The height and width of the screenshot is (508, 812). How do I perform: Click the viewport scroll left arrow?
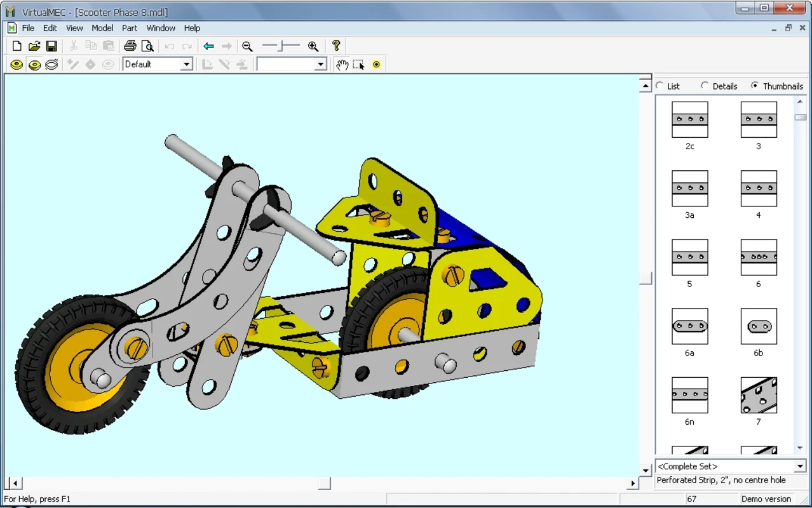pyautogui.click(x=16, y=483)
